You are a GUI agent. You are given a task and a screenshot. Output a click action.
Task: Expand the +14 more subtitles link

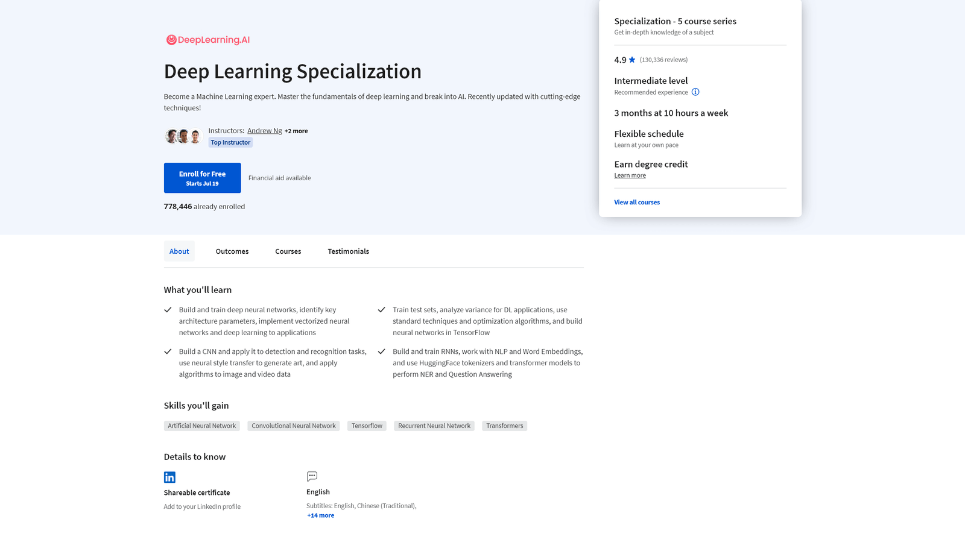[320, 515]
